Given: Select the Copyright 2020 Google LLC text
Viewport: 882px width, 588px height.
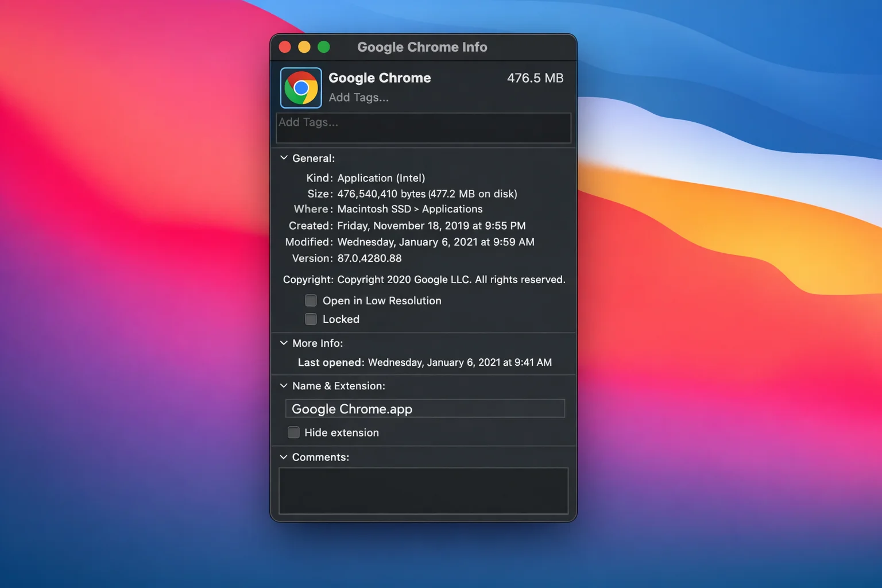Looking at the screenshot, I should tap(451, 280).
